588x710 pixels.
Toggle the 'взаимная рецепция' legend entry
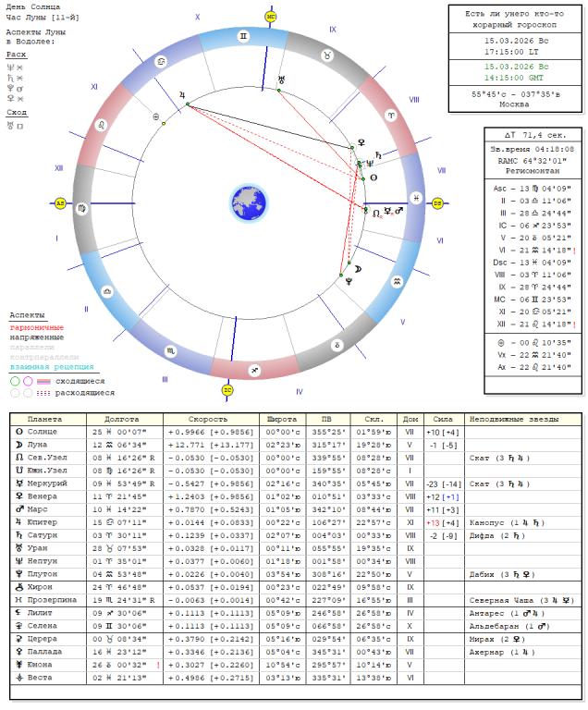[x=44, y=367]
